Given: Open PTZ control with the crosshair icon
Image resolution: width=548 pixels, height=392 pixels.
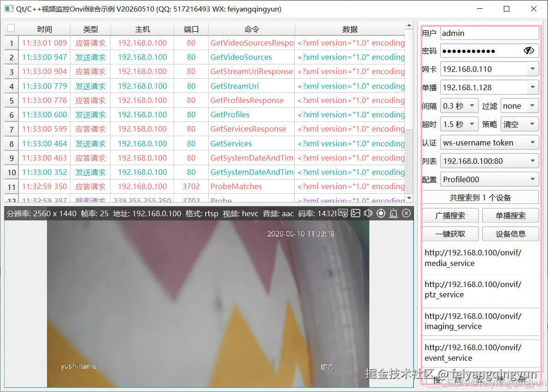Looking at the screenshot, I should click(x=381, y=213).
